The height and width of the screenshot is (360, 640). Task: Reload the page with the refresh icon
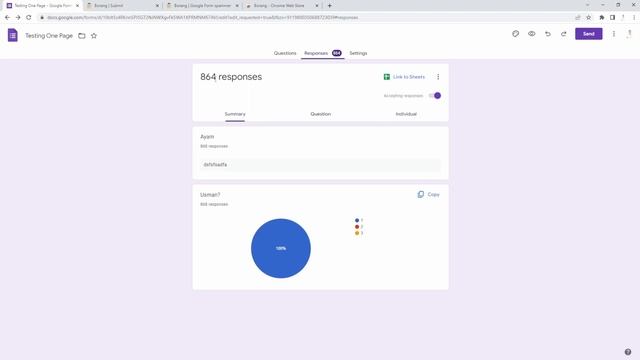pos(29,18)
